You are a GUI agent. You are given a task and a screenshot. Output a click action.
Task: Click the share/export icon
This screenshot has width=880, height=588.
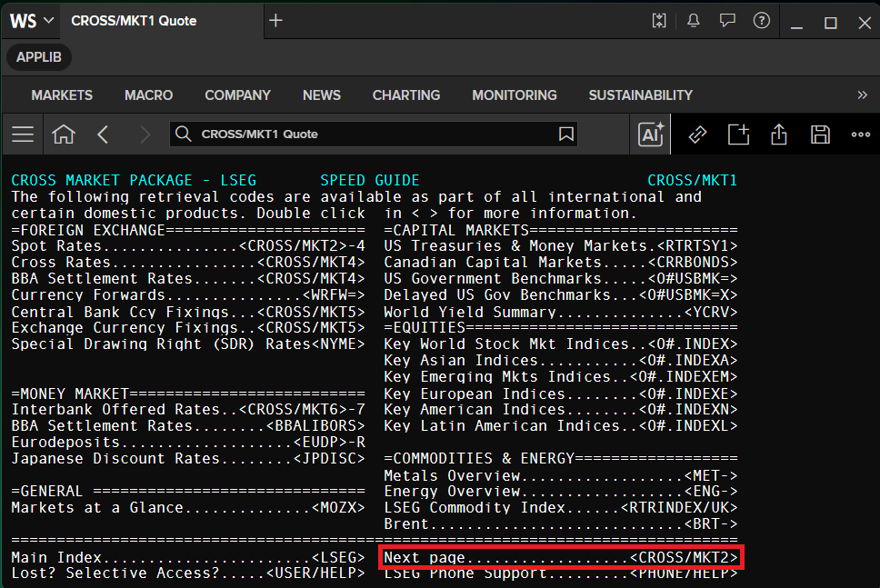[779, 135]
